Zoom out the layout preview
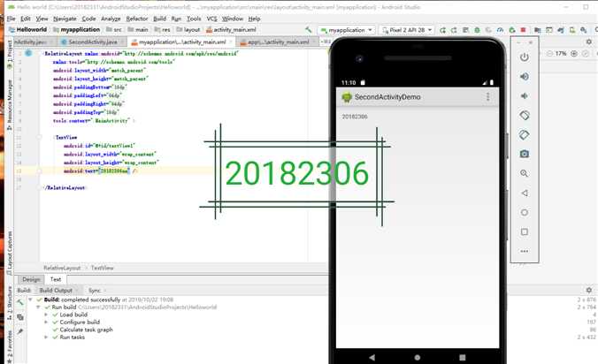This screenshot has width=598, height=364. tap(549, 54)
